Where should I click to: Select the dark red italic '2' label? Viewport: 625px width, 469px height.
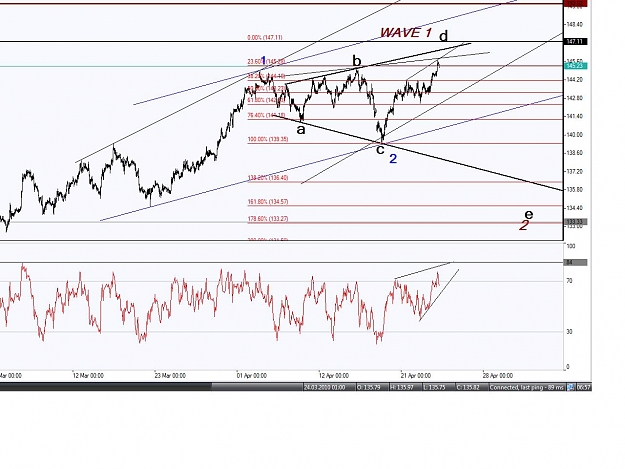coord(524,226)
